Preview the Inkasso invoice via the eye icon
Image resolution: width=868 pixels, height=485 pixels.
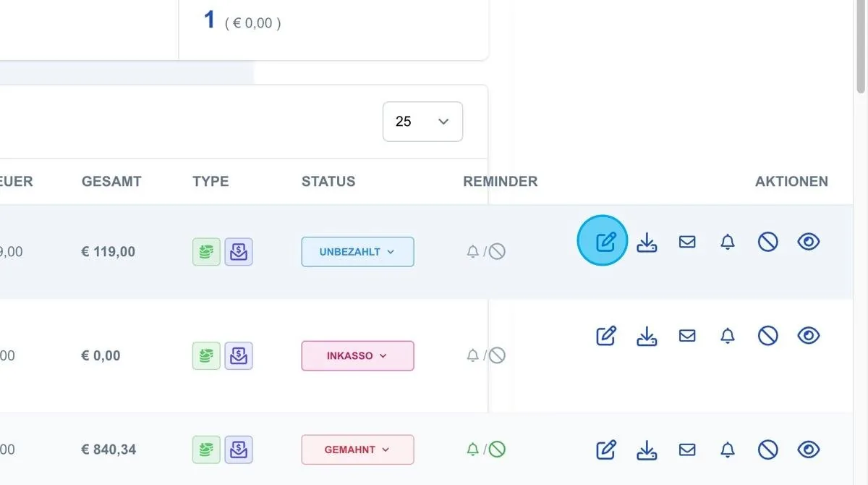(809, 335)
